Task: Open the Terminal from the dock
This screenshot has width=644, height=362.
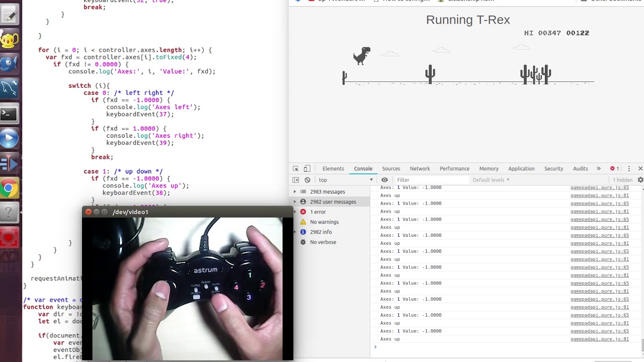Action: coord(9,114)
